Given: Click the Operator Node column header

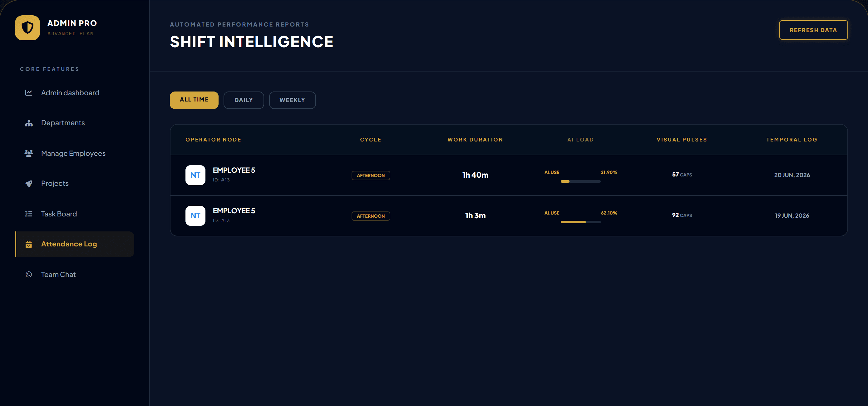Looking at the screenshot, I should click(213, 140).
